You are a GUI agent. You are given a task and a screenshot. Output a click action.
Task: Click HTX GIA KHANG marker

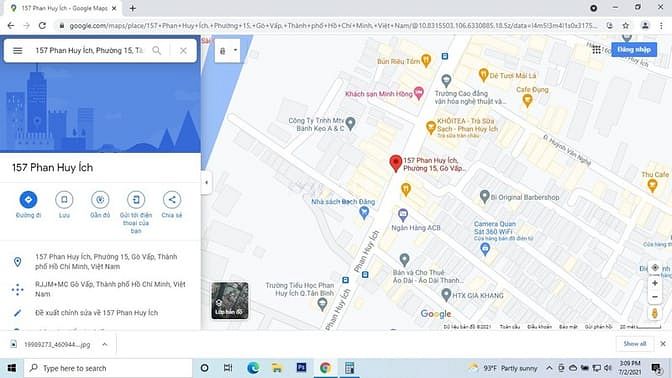(446, 294)
